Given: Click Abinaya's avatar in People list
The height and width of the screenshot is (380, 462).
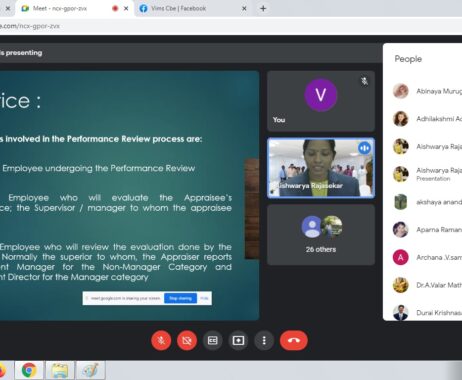Looking at the screenshot, I should point(401,91).
